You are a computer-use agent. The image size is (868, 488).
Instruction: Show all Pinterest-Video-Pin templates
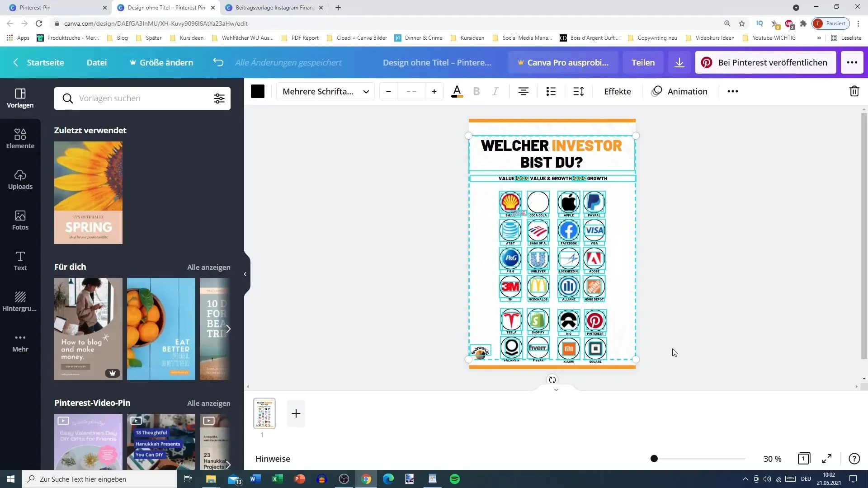[x=208, y=403]
